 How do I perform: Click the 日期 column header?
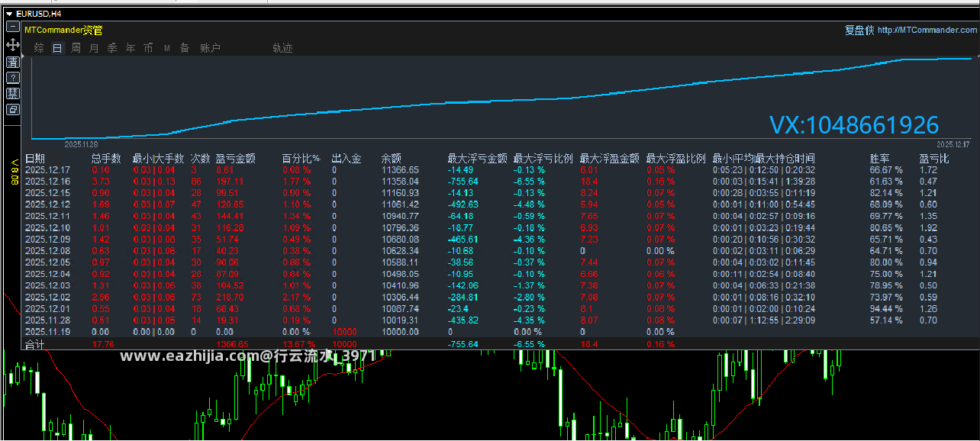35,159
